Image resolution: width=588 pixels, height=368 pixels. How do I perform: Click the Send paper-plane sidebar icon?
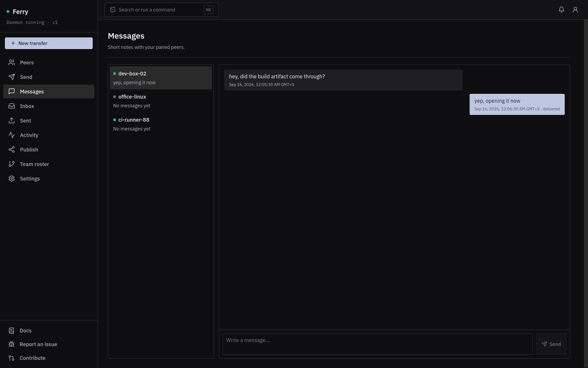point(11,77)
